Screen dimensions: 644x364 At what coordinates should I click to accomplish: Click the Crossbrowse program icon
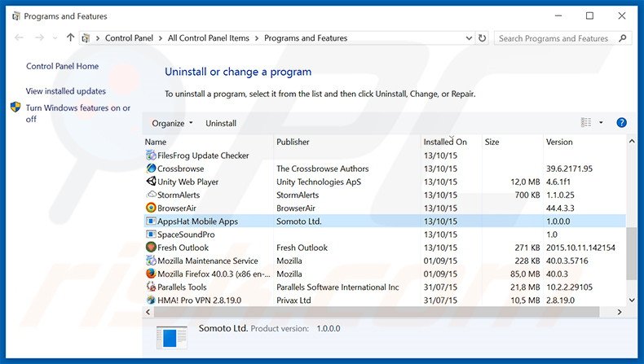coord(151,169)
